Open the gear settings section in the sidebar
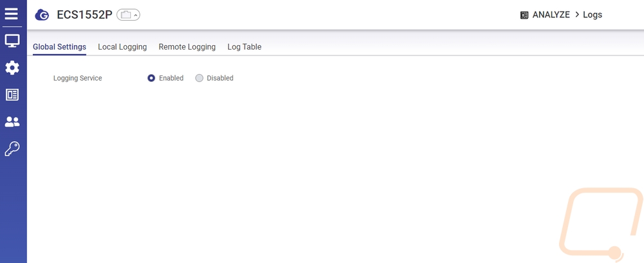 [12, 68]
